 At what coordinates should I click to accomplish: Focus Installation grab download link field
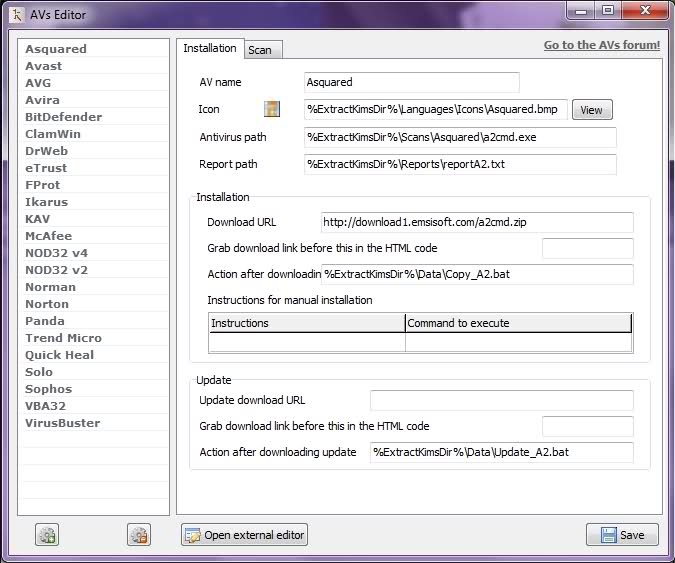coord(588,248)
